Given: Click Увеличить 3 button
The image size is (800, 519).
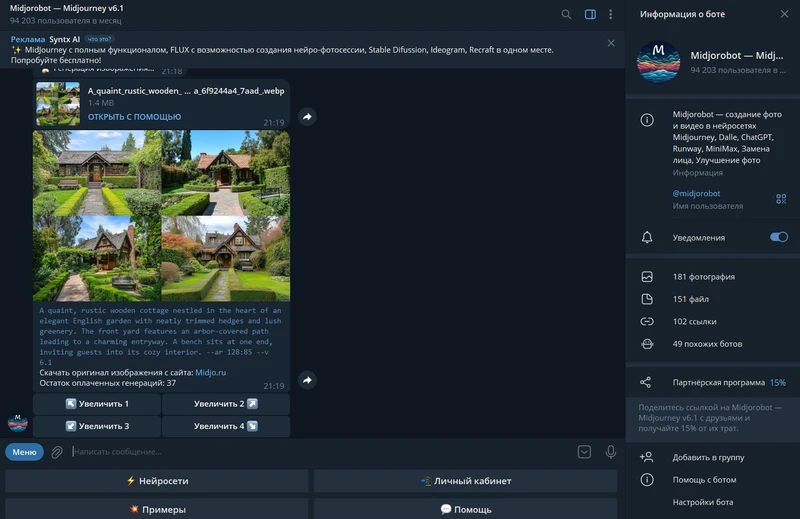Looking at the screenshot, I should [x=97, y=426].
